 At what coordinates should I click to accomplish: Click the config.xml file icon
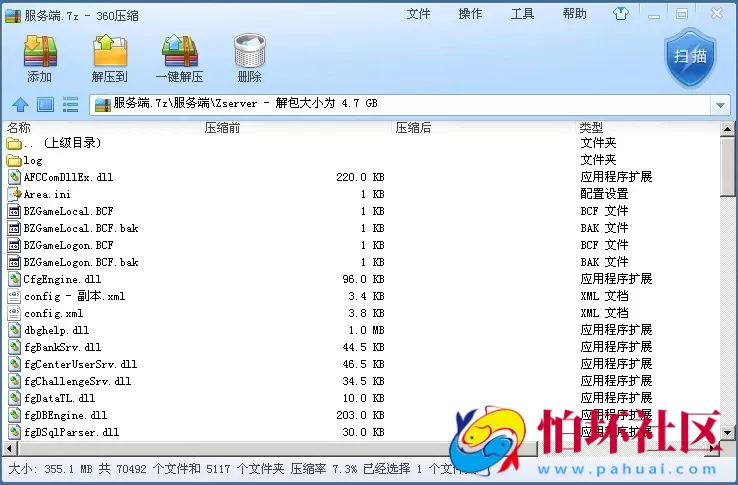coord(15,313)
